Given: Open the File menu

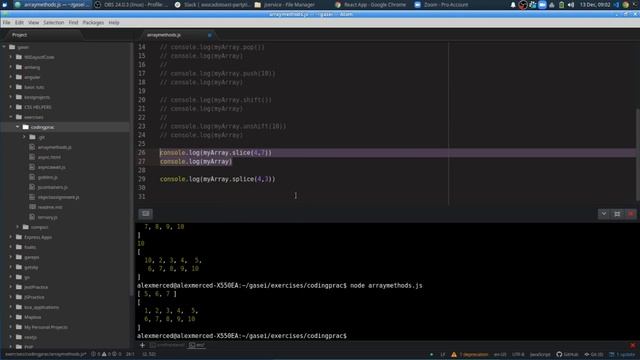Looking at the screenshot, I should pyautogui.click(x=6, y=22).
